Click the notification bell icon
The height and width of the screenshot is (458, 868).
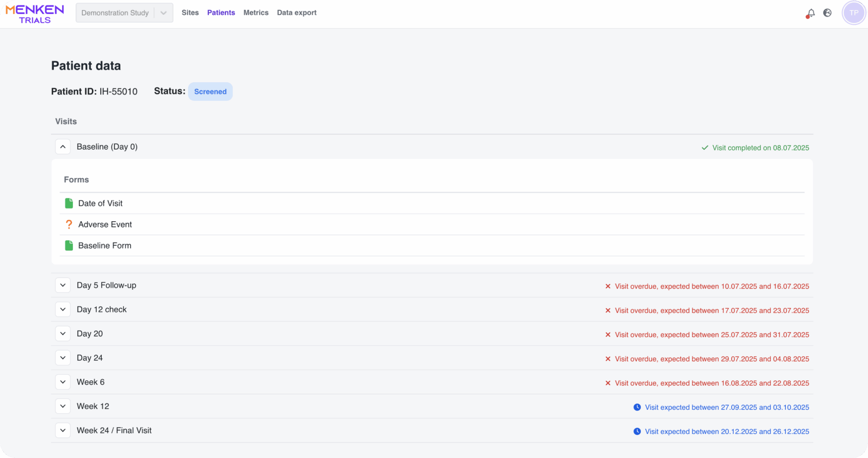point(810,13)
